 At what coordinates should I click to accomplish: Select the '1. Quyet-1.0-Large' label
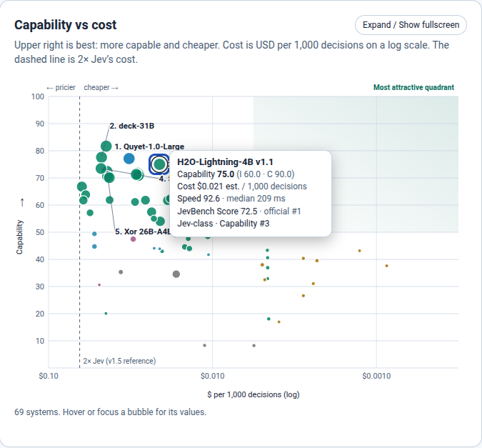[149, 146]
